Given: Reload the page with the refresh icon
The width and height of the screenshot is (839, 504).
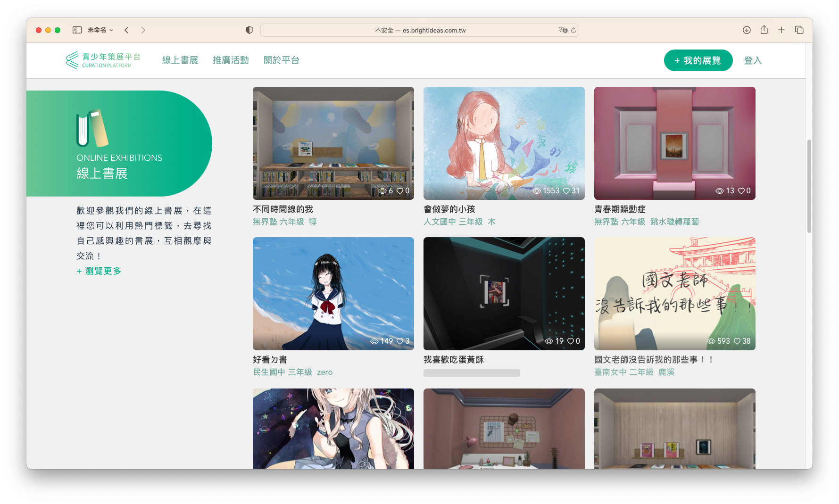Looking at the screenshot, I should [x=573, y=30].
